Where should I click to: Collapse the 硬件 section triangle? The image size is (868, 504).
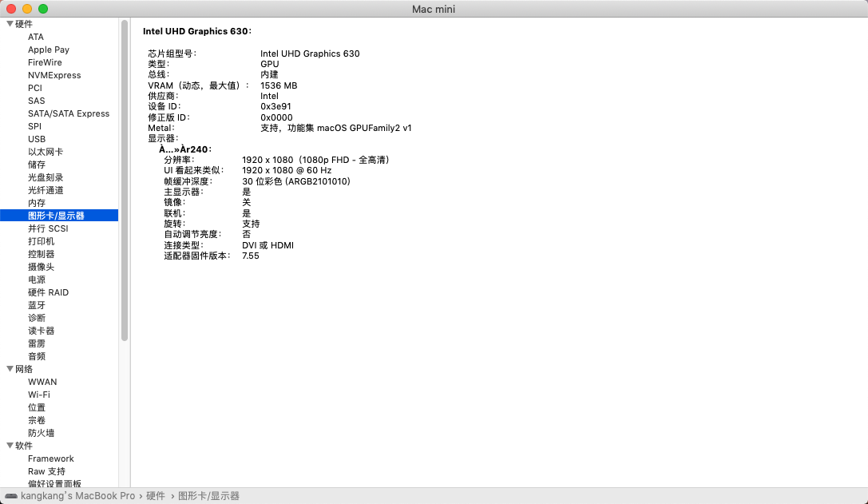click(10, 24)
